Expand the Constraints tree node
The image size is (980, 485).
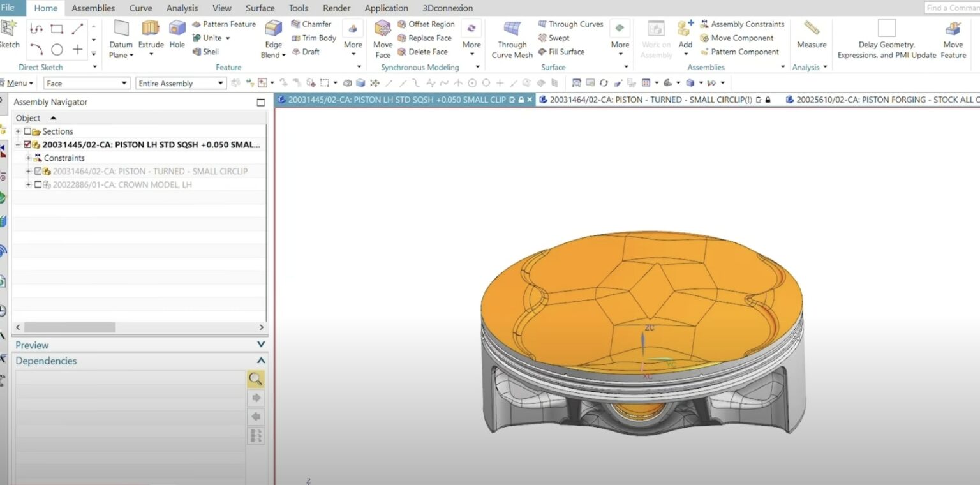click(28, 158)
